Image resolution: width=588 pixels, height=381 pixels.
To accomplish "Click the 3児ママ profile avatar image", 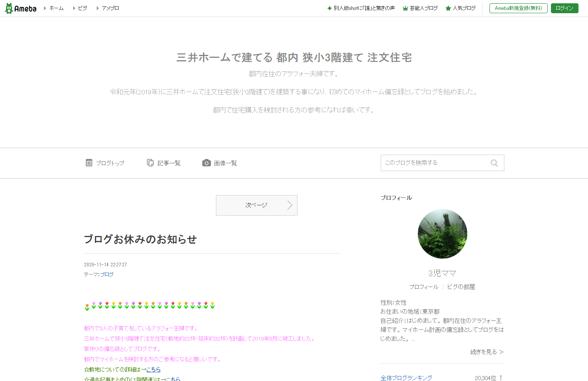I will (x=443, y=234).
